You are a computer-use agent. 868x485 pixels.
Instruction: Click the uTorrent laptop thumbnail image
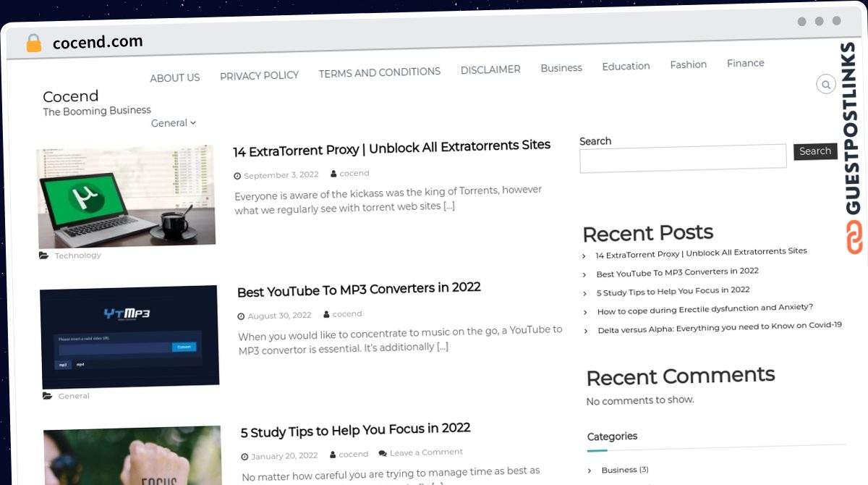tap(127, 196)
